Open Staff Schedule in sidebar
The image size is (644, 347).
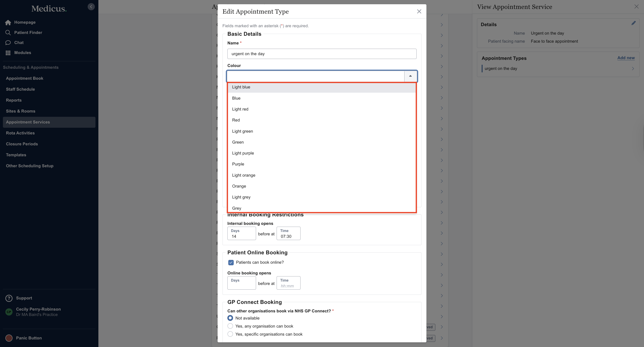pos(49,89)
